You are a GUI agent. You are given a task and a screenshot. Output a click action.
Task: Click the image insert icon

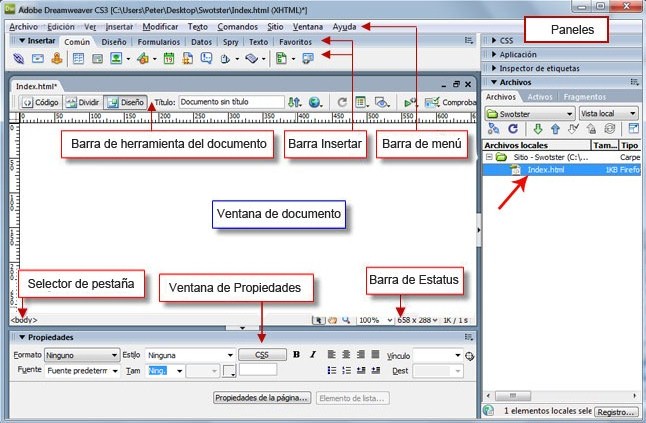116,58
